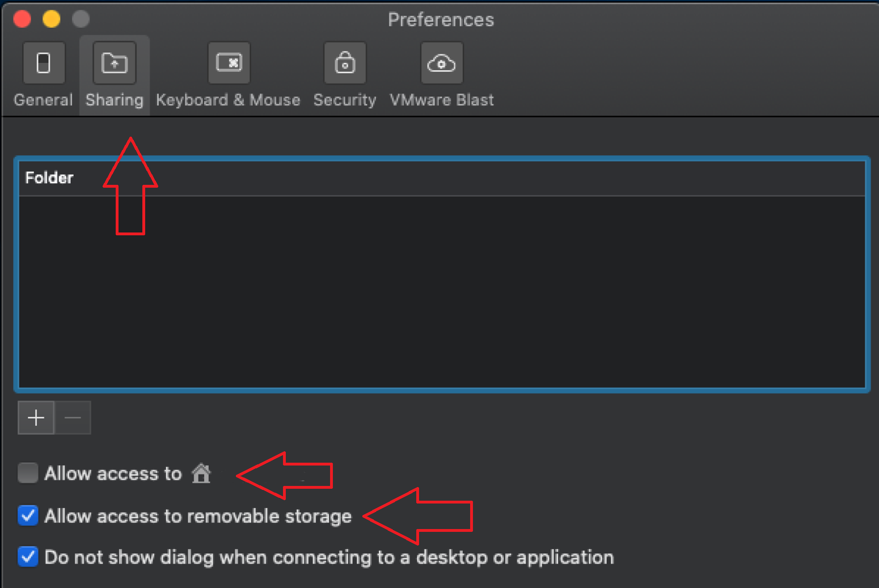
Task: Close the Preferences window
Action: click(22, 19)
